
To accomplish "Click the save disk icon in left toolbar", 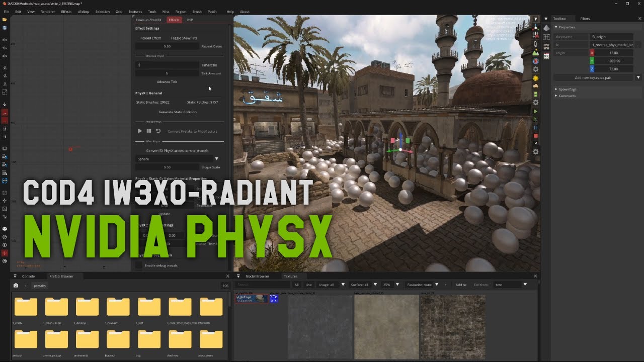I will click(x=5, y=28).
